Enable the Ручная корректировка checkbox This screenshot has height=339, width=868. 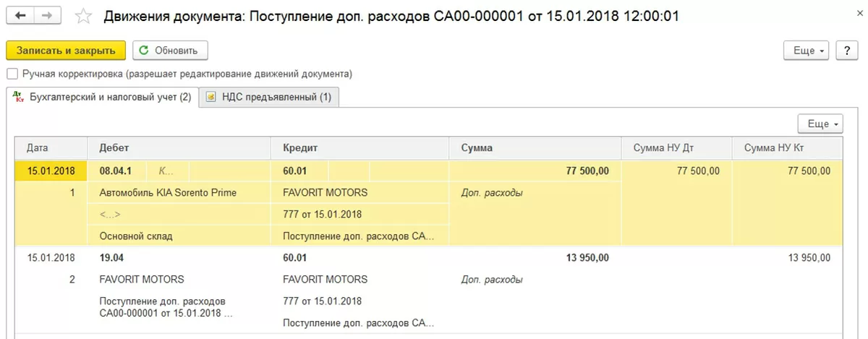[x=12, y=74]
